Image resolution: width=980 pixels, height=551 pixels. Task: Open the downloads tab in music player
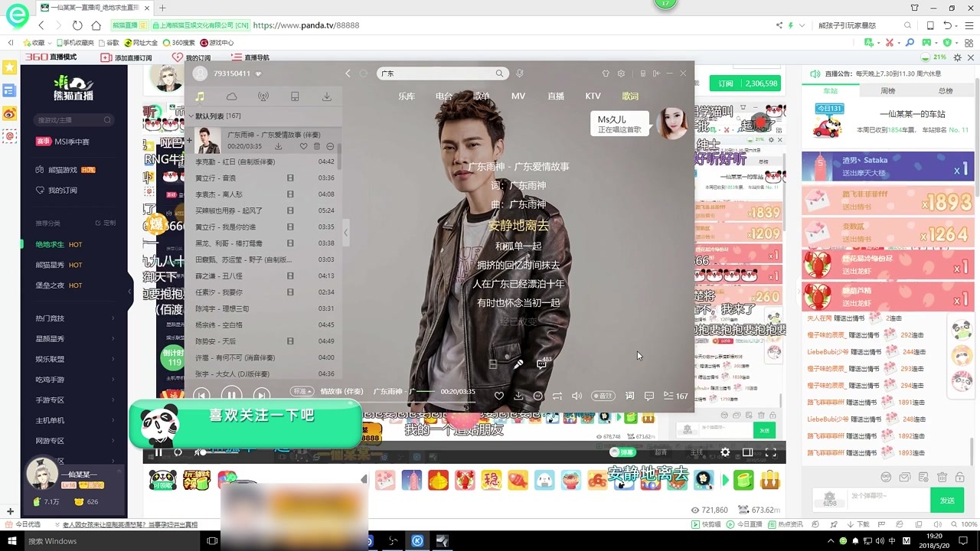[327, 96]
